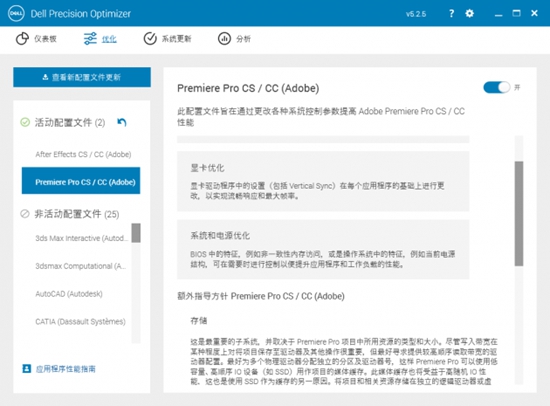The image size is (550, 406).
Task: Click the 系统和电源优化 section heading
Action: pos(220,235)
